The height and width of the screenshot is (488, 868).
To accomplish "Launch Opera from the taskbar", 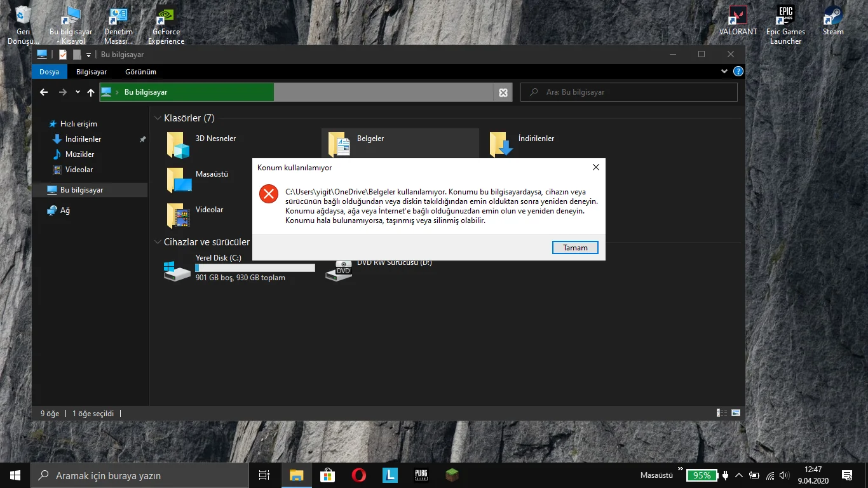I will click(359, 475).
